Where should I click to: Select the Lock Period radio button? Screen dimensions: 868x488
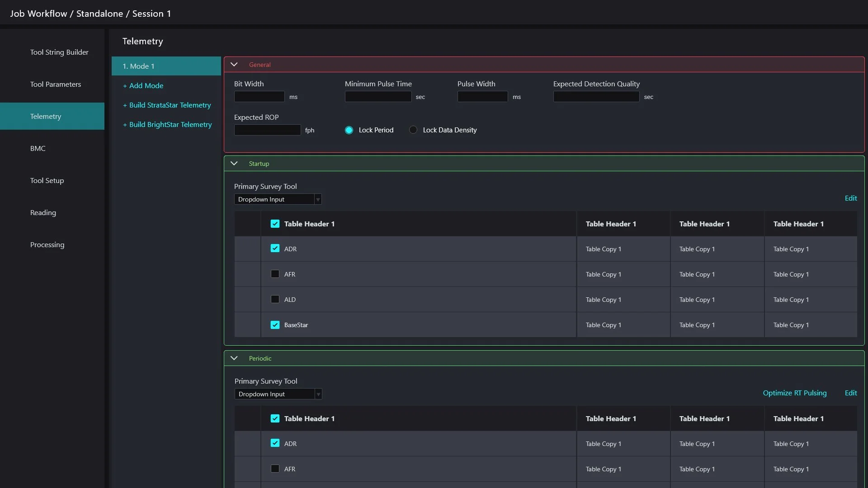[349, 130]
